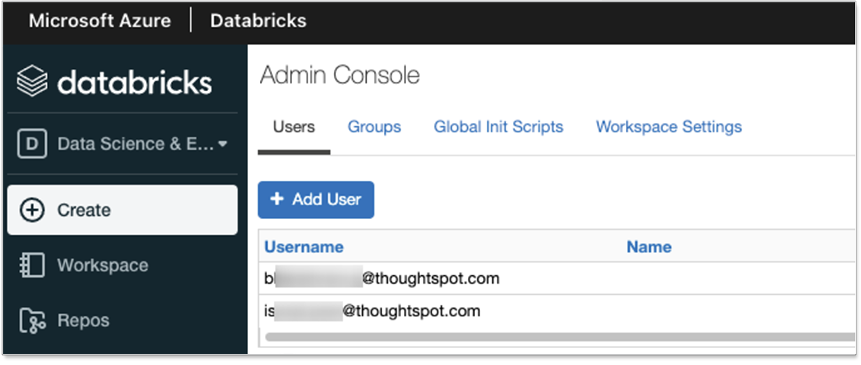861x365 pixels.
Task: Click the horizontal scrollbar under user table
Action: pos(560,337)
